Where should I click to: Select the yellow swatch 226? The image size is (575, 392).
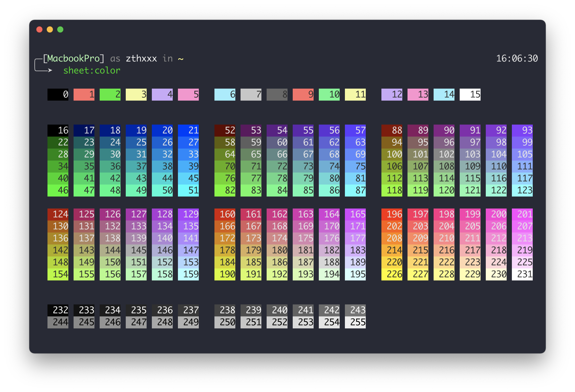click(x=392, y=274)
